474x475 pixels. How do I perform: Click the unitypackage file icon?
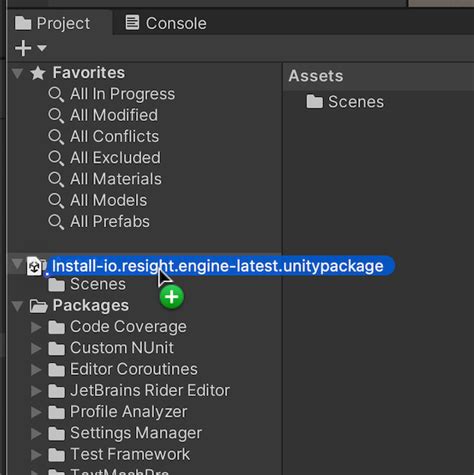tap(35, 266)
